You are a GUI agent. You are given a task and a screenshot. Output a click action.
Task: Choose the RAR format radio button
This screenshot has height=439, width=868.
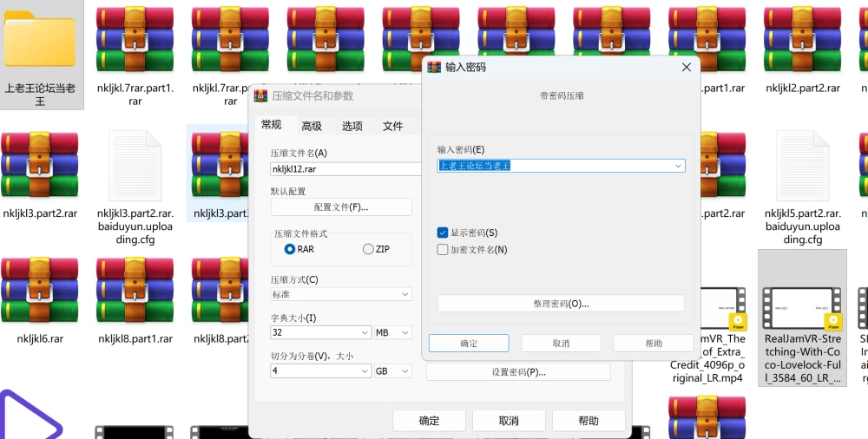pyautogui.click(x=290, y=249)
